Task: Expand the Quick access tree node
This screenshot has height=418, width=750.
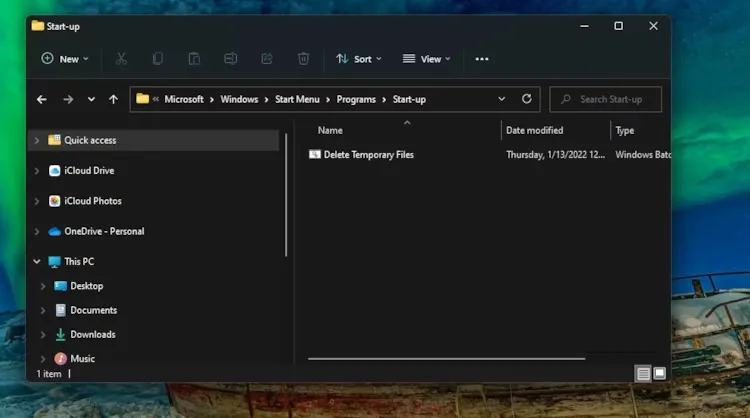Action: point(37,141)
